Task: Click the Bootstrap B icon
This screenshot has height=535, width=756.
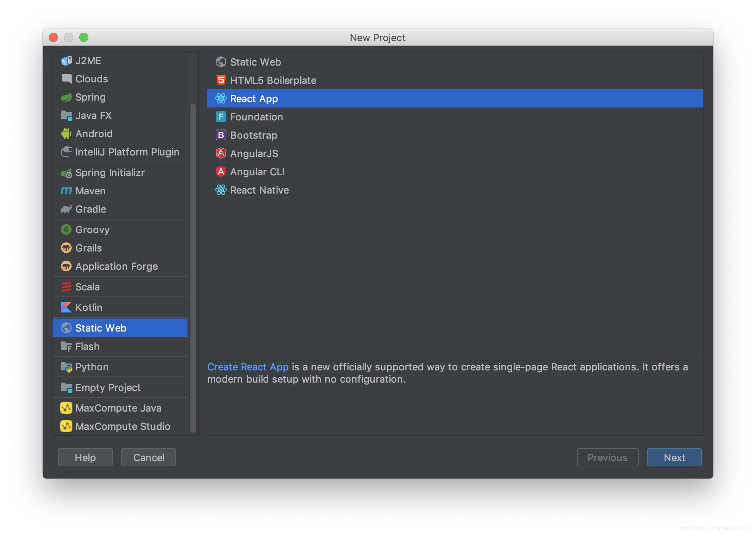Action: point(221,135)
